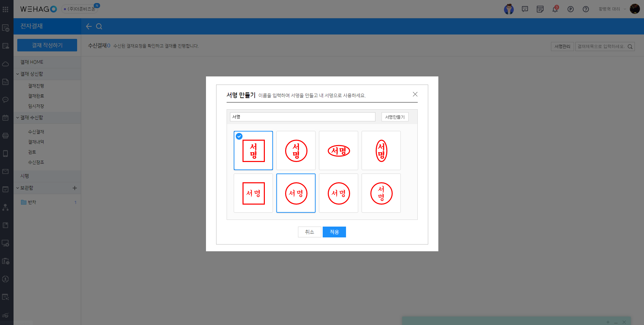The image size is (644, 325).
Task: Go to 결재내역 in sidebar
Action: pyautogui.click(x=36, y=142)
